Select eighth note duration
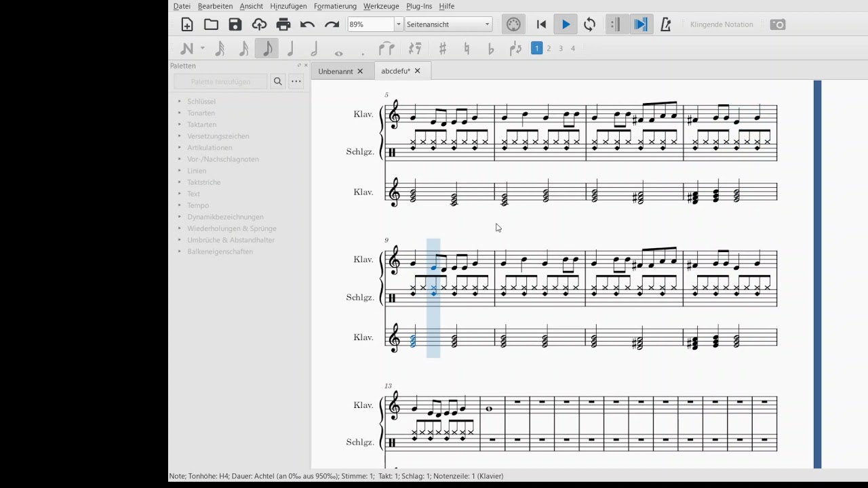Image resolution: width=868 pixels, height=488 pixels. click(267, 49)
